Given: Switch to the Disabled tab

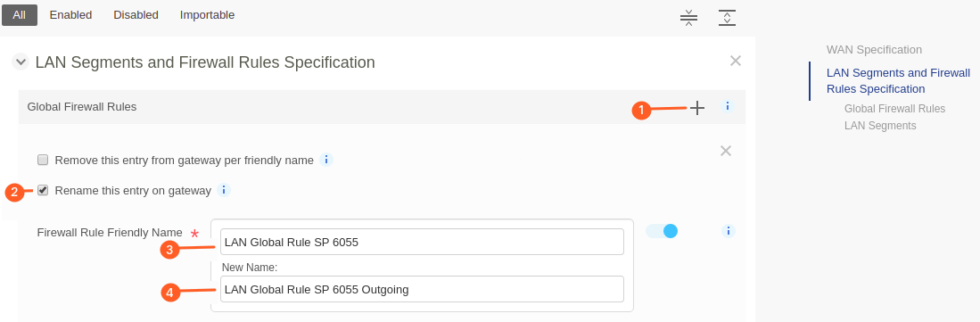Looking at the screenshot, I should pyautogui.click(x=136, y=15).
